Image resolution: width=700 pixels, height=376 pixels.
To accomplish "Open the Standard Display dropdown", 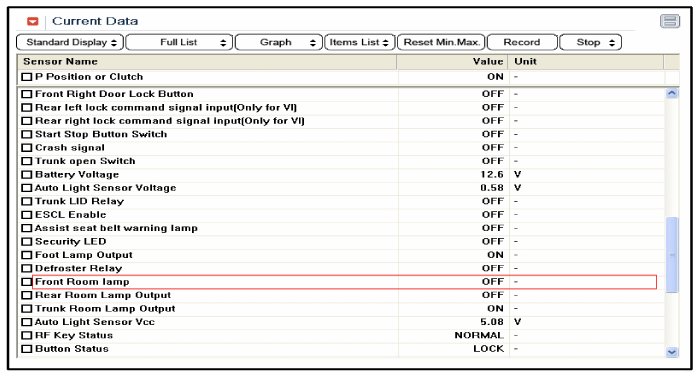I will pos(70,42).
